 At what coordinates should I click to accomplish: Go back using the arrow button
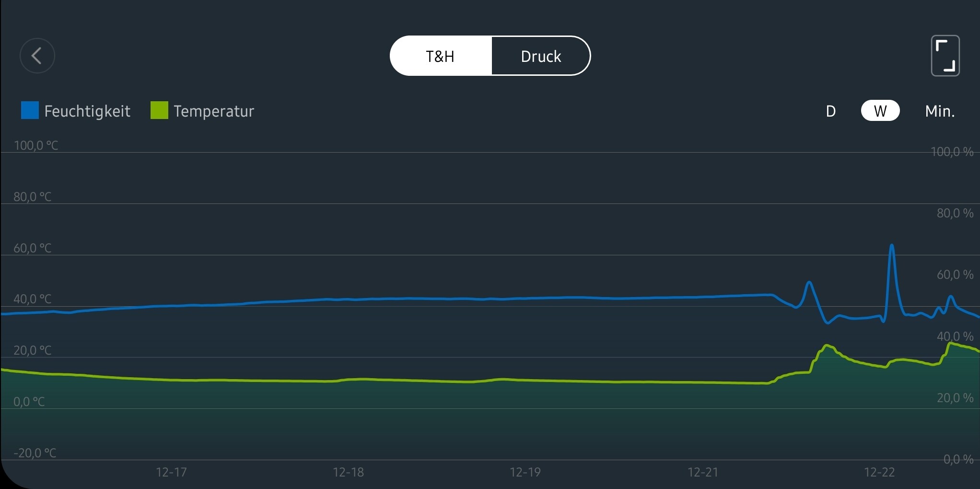[x=37, y=56]
